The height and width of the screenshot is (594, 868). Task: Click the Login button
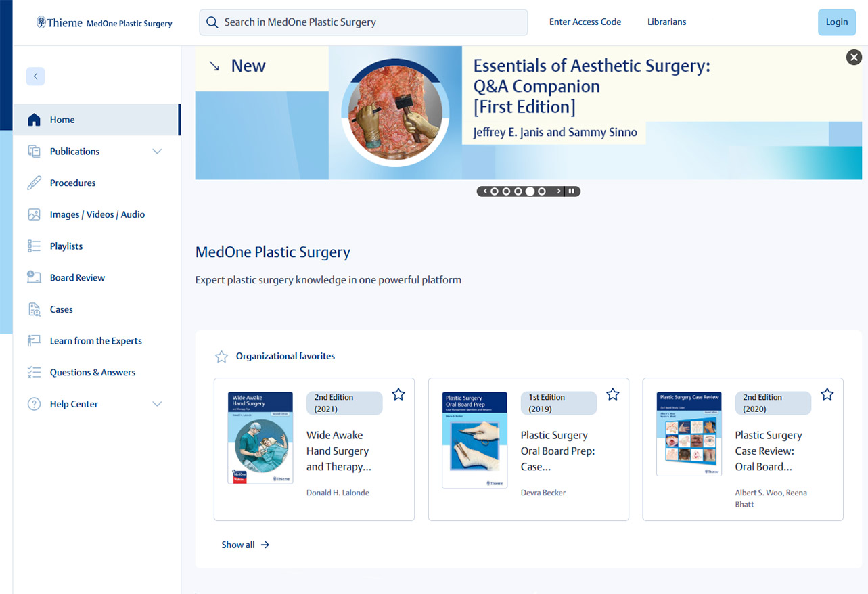(x=836, y=22)
